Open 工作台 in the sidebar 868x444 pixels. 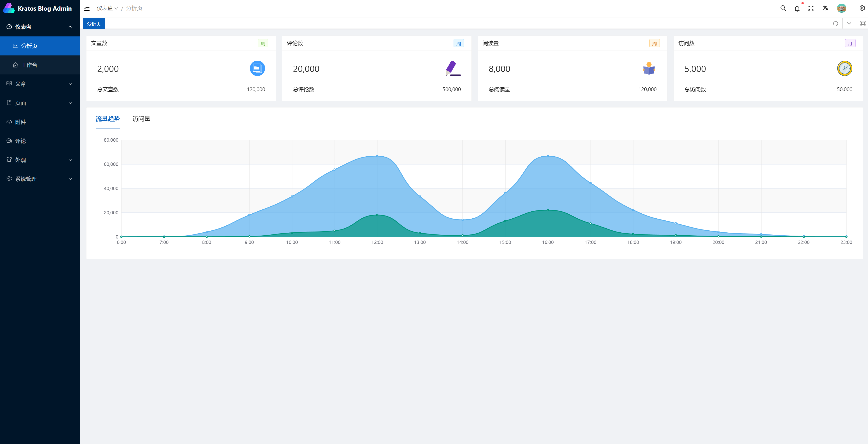(29, 65)
